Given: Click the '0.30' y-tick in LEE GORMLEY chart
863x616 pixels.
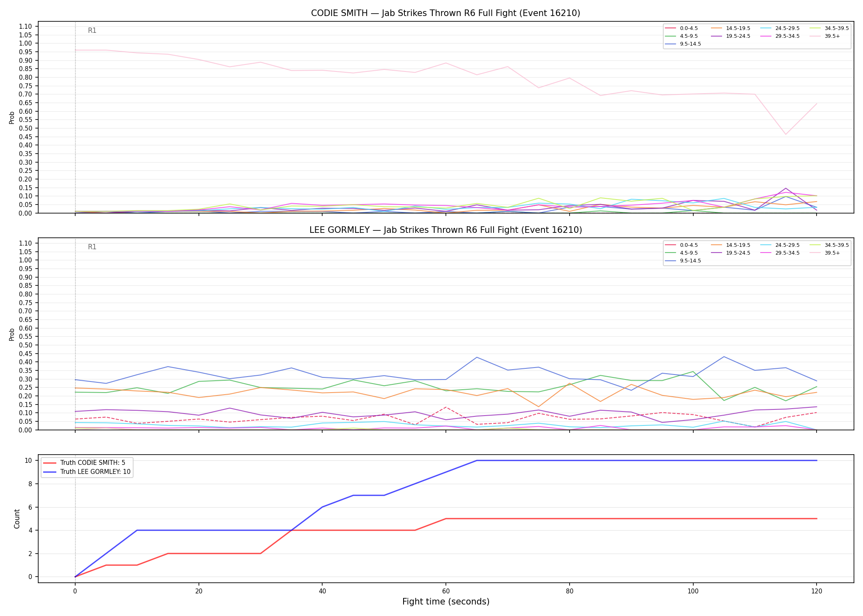Looking at the screenshot, I should (25, 379).
